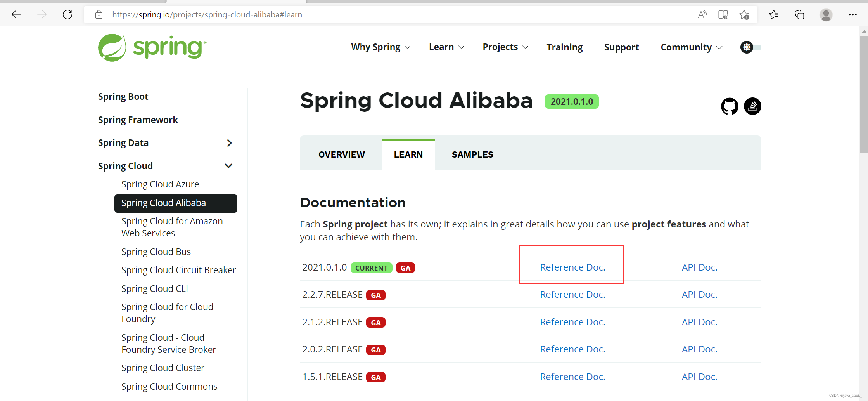Click the GA badge beside 2.1.2.RELEASE
868x401 pixels.
coord(376,323)
